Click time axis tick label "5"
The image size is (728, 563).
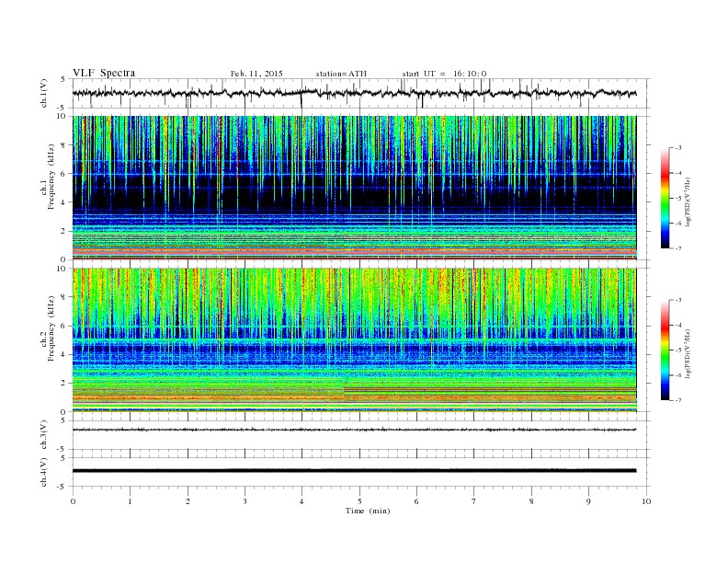point(359,501)
